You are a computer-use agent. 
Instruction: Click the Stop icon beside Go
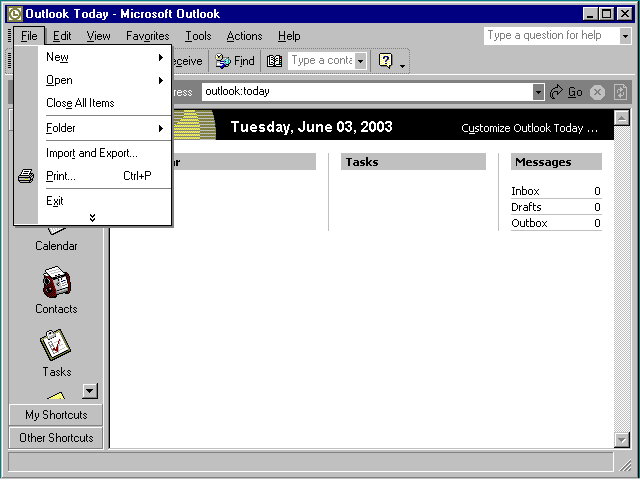coord(597,92)
